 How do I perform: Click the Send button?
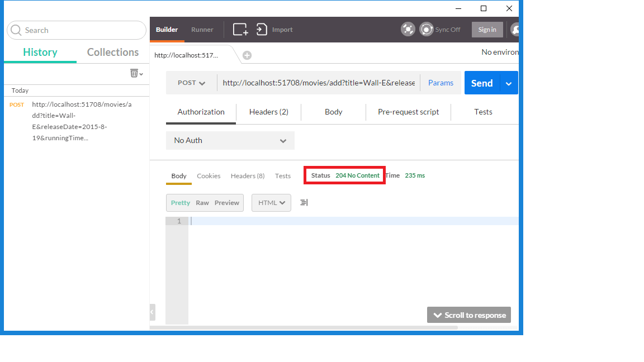pyautogui.click(x=481, y=83)
